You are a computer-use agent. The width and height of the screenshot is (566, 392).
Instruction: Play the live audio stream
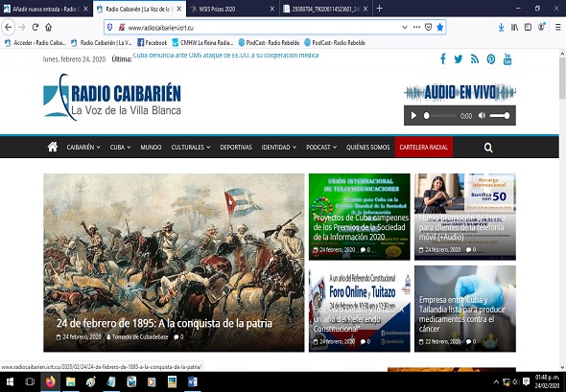click(414, 115)
